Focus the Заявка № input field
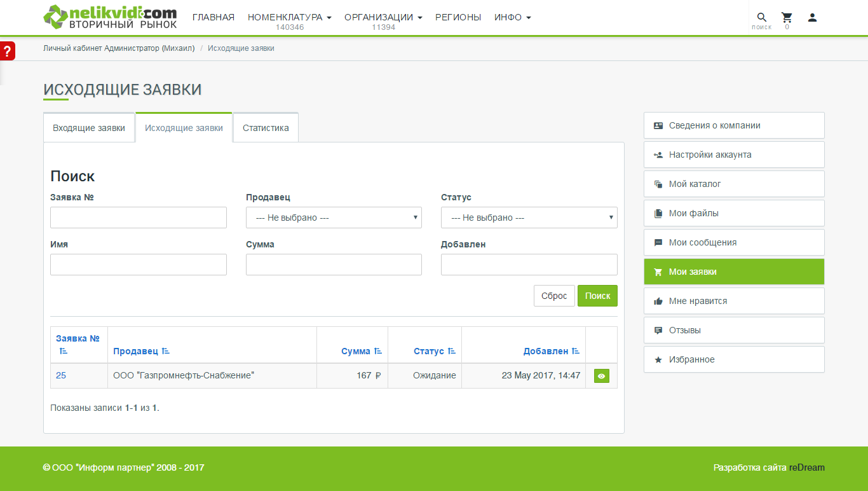868x491 pixels. point(139,218)
